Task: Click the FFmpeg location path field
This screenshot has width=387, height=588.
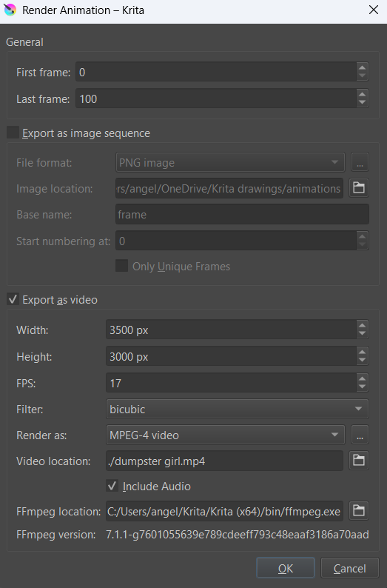Action: pos(224,511)
